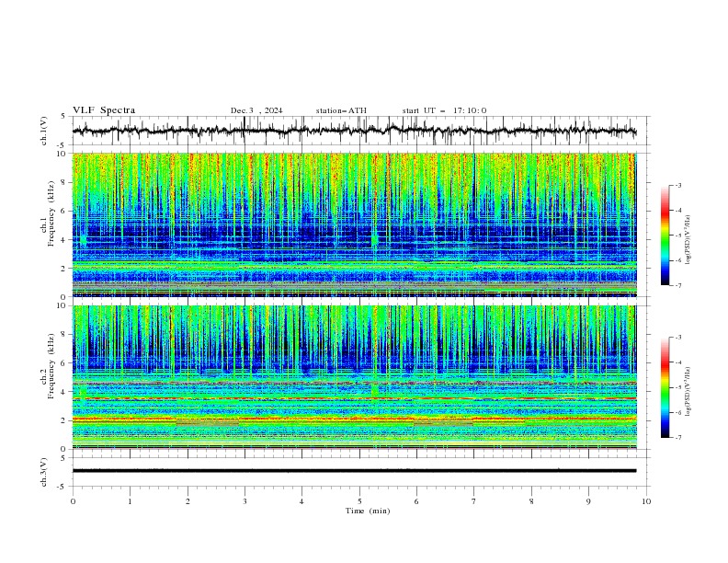
Task: Click the ch.2 spectrogram panel
Action: [355, 377]
